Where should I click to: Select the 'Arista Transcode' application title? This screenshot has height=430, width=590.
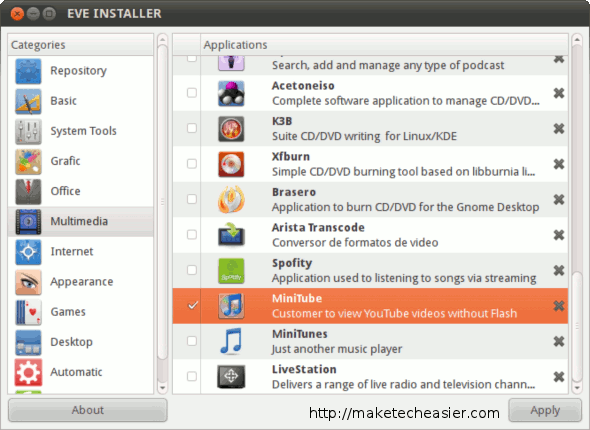(x=318, y=228)
